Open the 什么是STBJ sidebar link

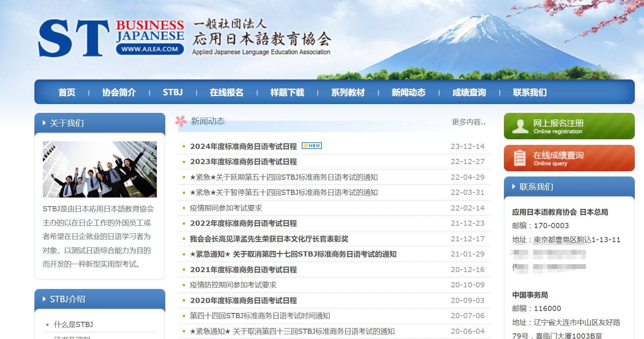pos(74,325)
